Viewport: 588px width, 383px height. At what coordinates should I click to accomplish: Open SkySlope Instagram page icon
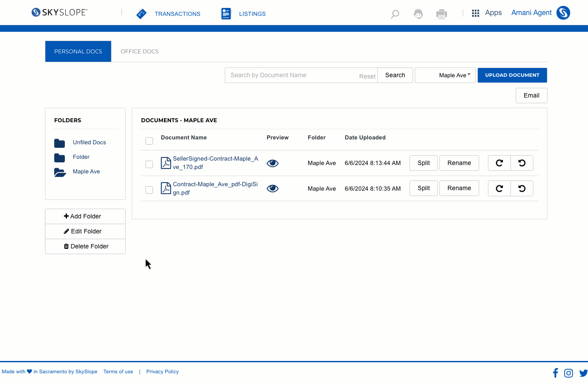point(569,373)
